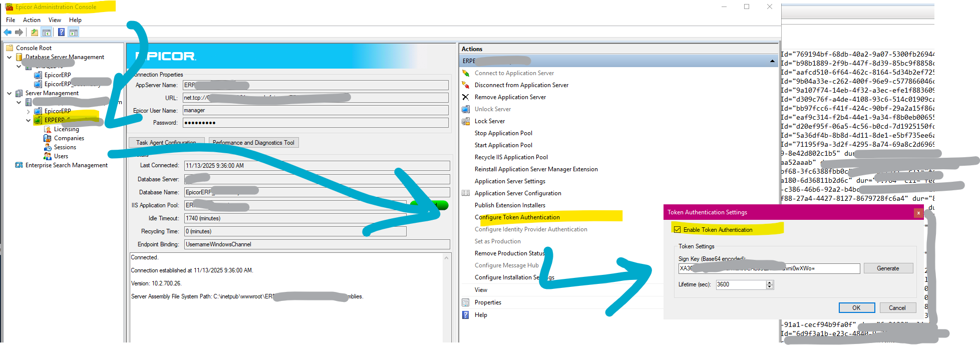Open the Licensing node icon

[x=48, y=129]
